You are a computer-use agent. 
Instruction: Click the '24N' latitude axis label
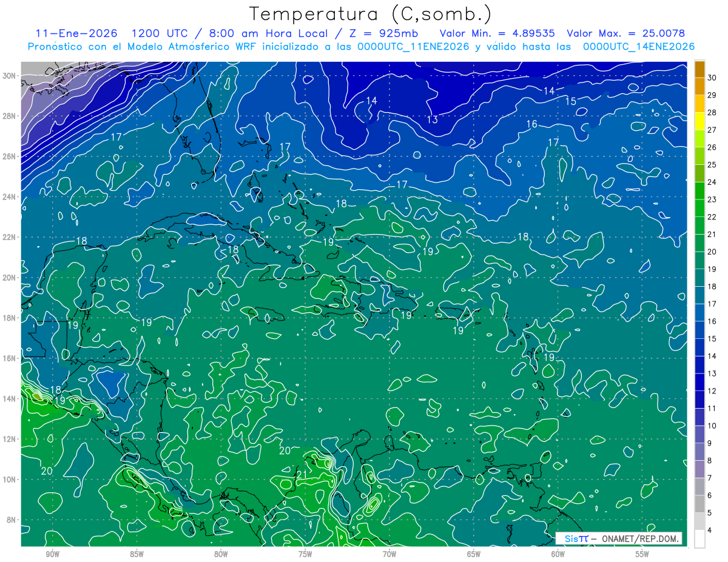[10, 197]
